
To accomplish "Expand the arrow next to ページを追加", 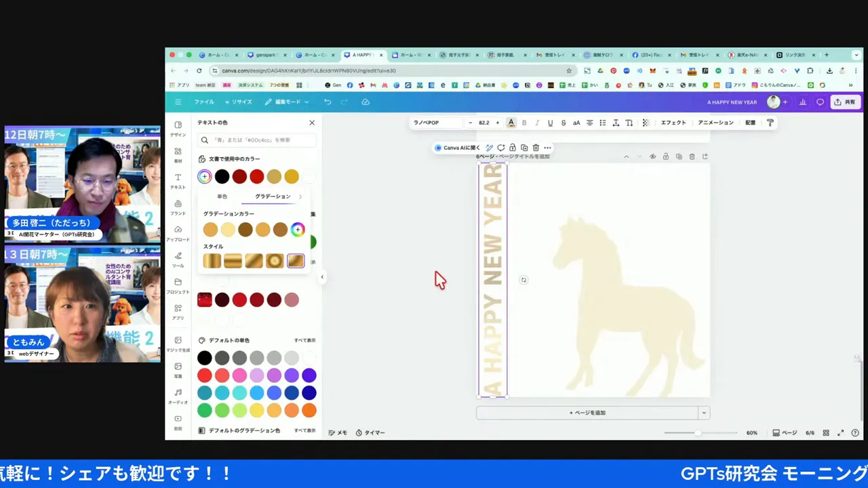I will coord(705,413).
